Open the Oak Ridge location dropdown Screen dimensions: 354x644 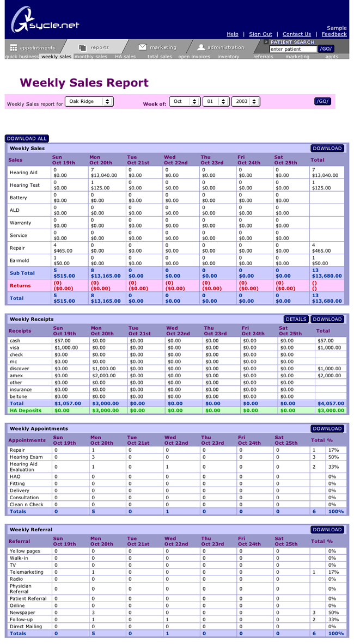click(89, 101)
